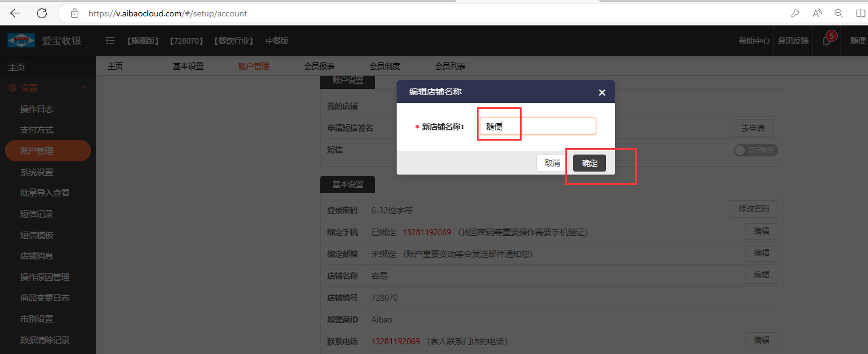This screenshot has height=354, width=868.
Task: Click the 爱宝收银 logo
Action: tap(21, 41)
